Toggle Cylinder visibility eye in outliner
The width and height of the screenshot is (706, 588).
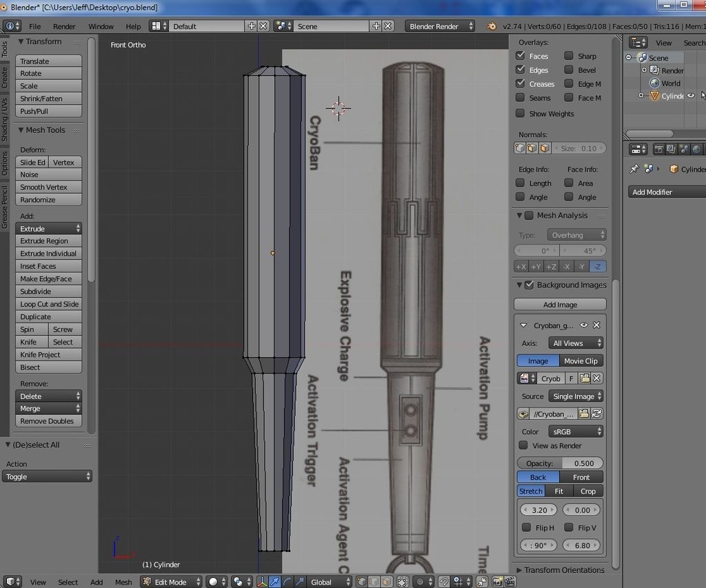point(691,95)
